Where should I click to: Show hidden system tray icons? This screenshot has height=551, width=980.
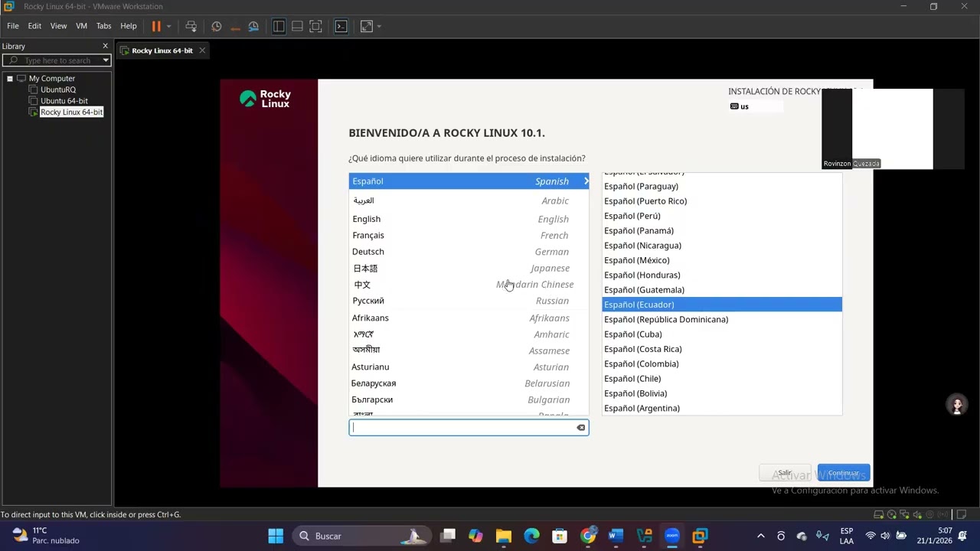click(760, 536)
